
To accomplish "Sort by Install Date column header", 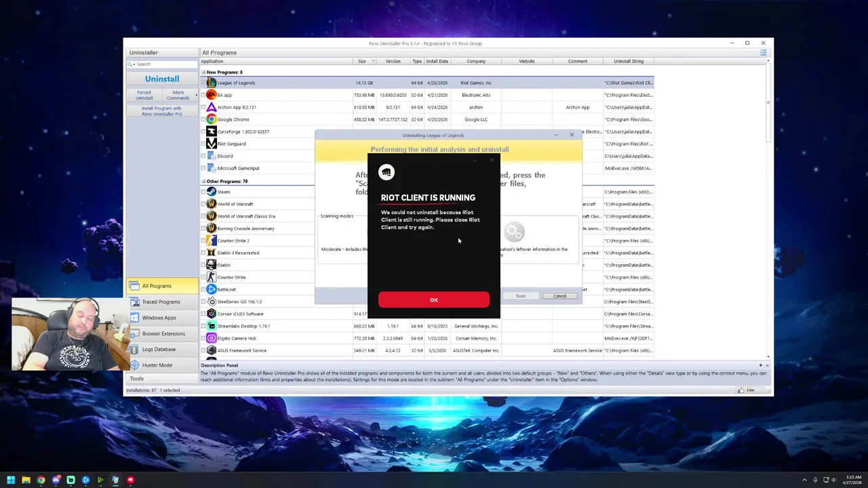I will tap(437, 61).
